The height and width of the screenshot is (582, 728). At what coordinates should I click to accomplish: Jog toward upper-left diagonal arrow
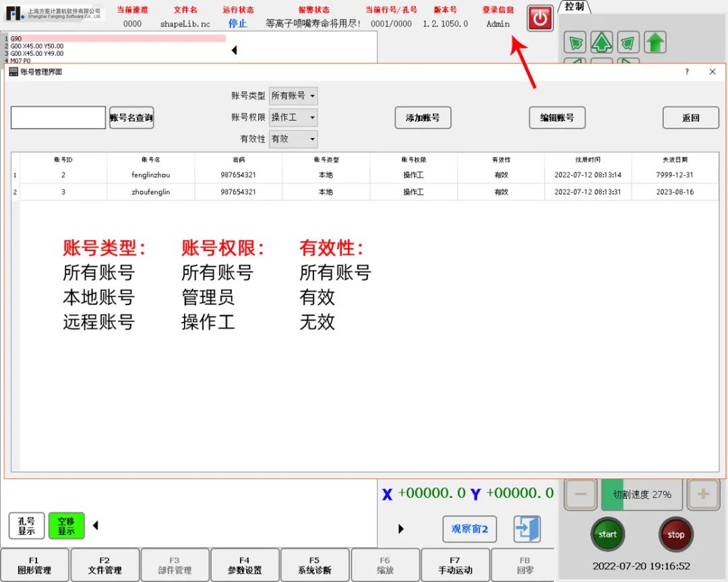(x=575, y=43)
